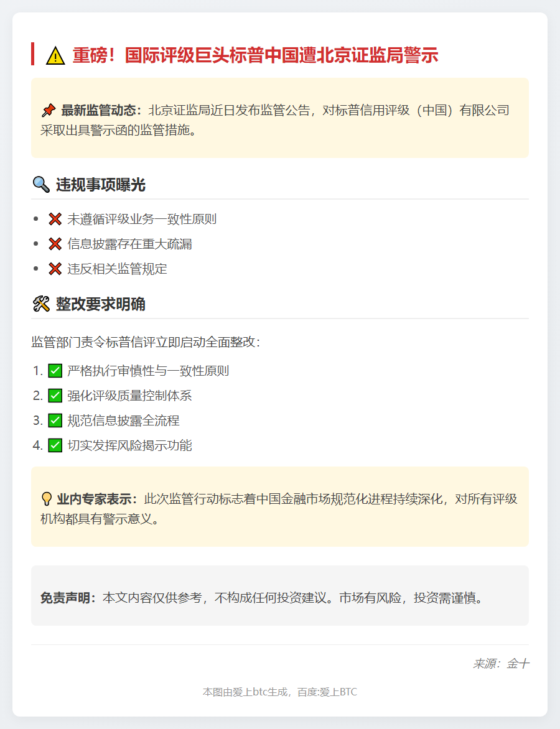Screen dimensions: 560x729
Task: Click the red X beside 未遵循评级业务一致性原则
Action: [55, 219]
